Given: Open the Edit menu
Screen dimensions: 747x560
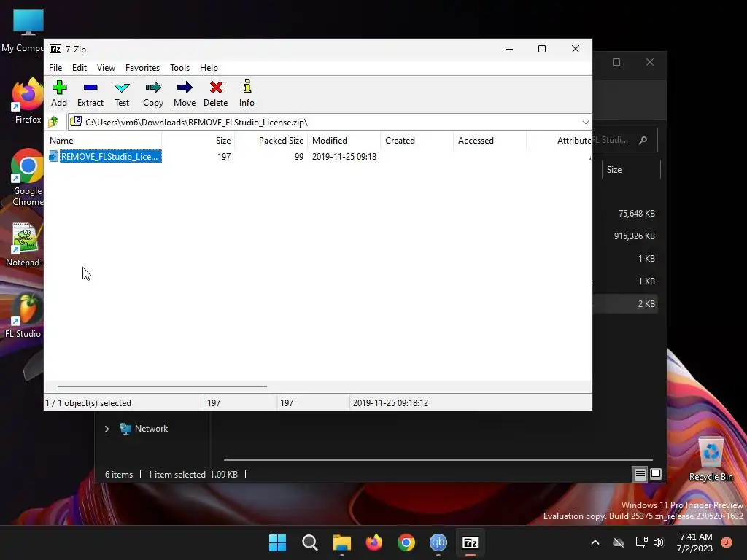Looking at the screenshot, I should click(x=79, y=68).
